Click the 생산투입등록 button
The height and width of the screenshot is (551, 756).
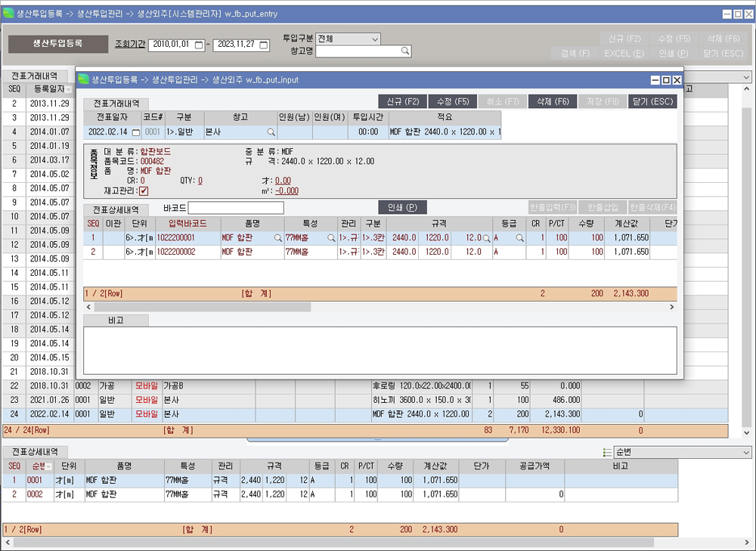coord(58,43)
